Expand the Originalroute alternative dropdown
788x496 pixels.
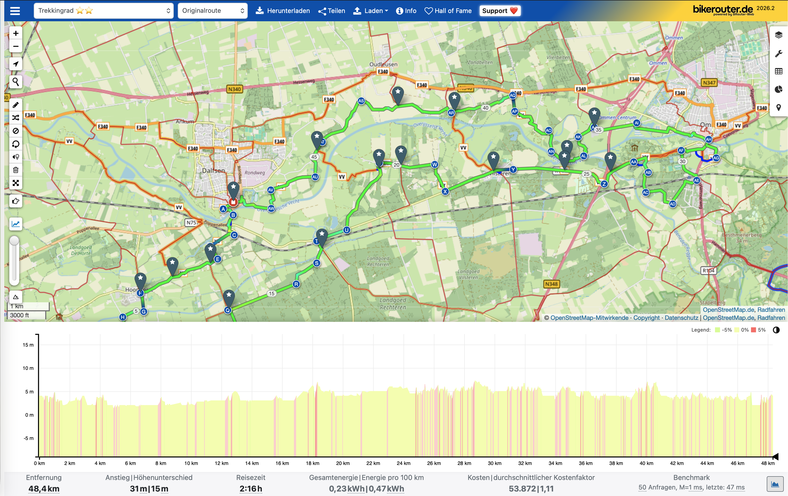212,10
